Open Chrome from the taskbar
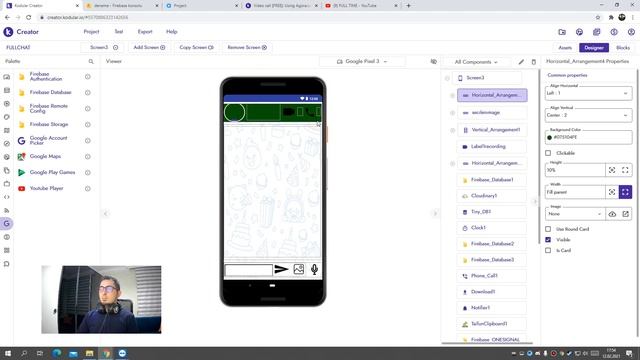Image resolution: width=640 pixels, height=360 pixels. click(106, 353)
